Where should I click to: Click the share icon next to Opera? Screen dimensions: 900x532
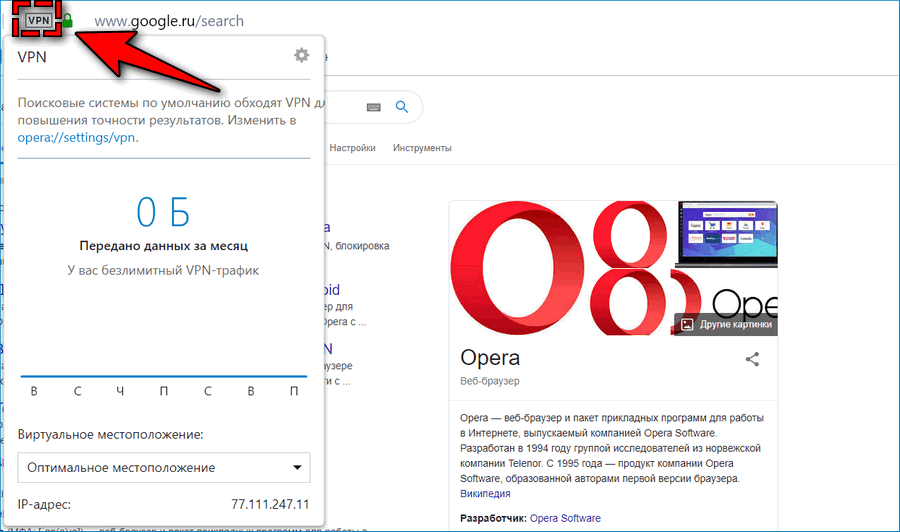tap(752, 359)
